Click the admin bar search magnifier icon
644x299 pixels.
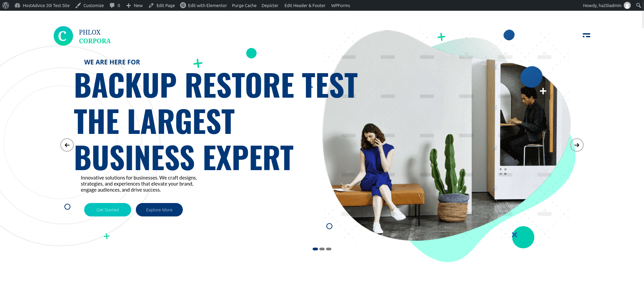(x=639, y=5)
